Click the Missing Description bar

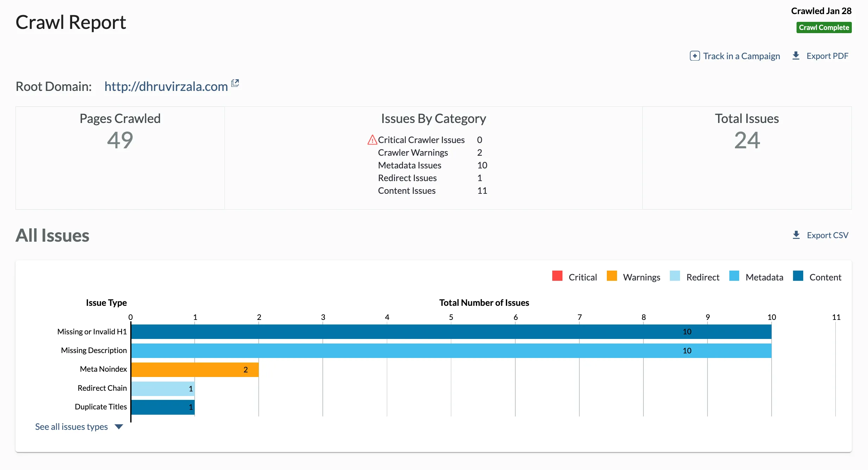451,351
